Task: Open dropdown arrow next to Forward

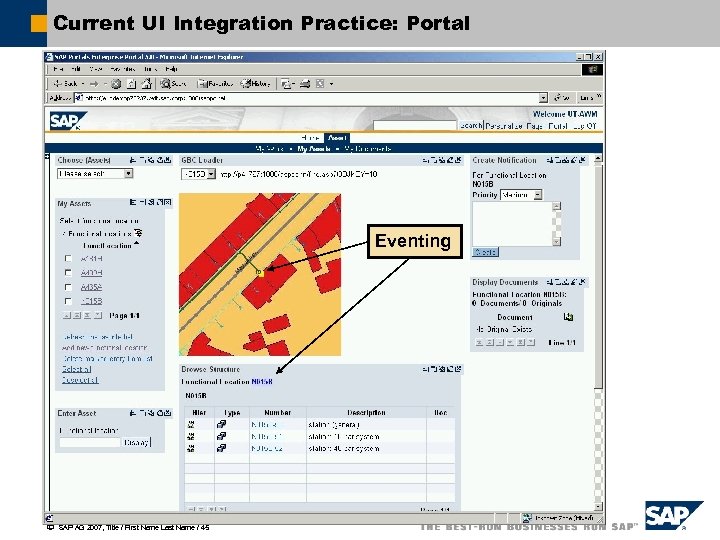Action: (105, 84)
